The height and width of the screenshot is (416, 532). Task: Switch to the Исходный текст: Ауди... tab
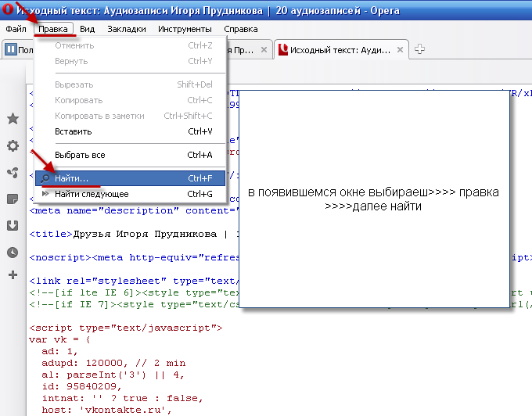coord(340,50)
